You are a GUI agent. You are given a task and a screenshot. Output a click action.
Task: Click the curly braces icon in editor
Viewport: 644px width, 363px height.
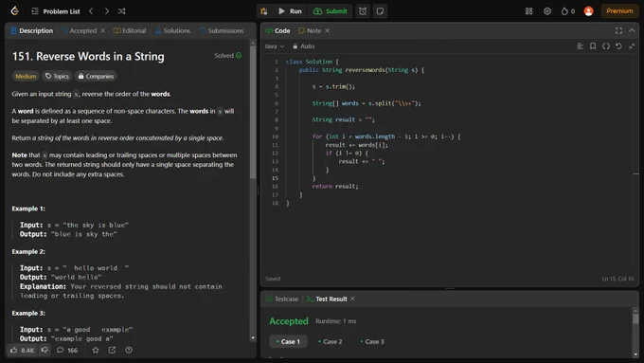(x=606, y=46)
